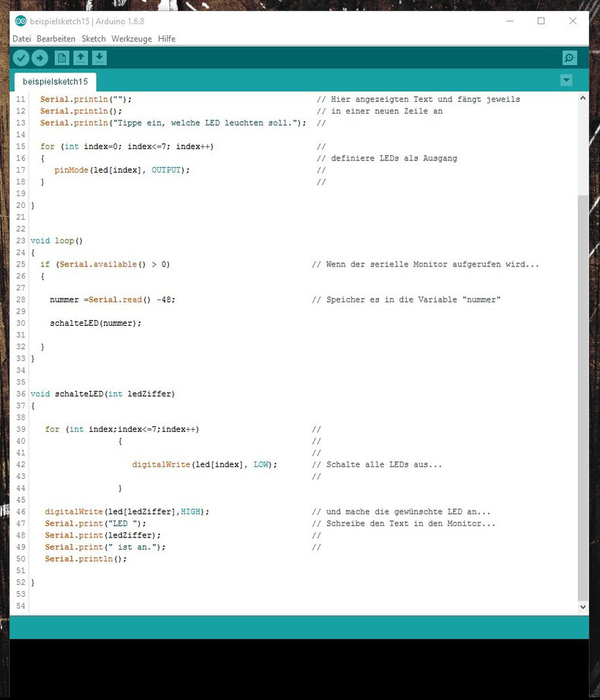Click comment '// Speicher es in die Variable "nummer"'
Screen dimensions: 600x700
[x=406, y=299]
